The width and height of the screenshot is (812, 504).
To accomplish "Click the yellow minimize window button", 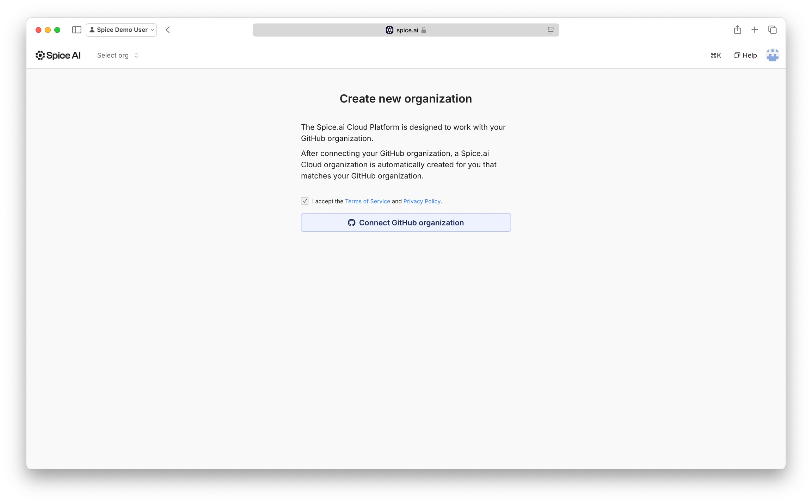I will pyautogui.click(x=48, y=30).
